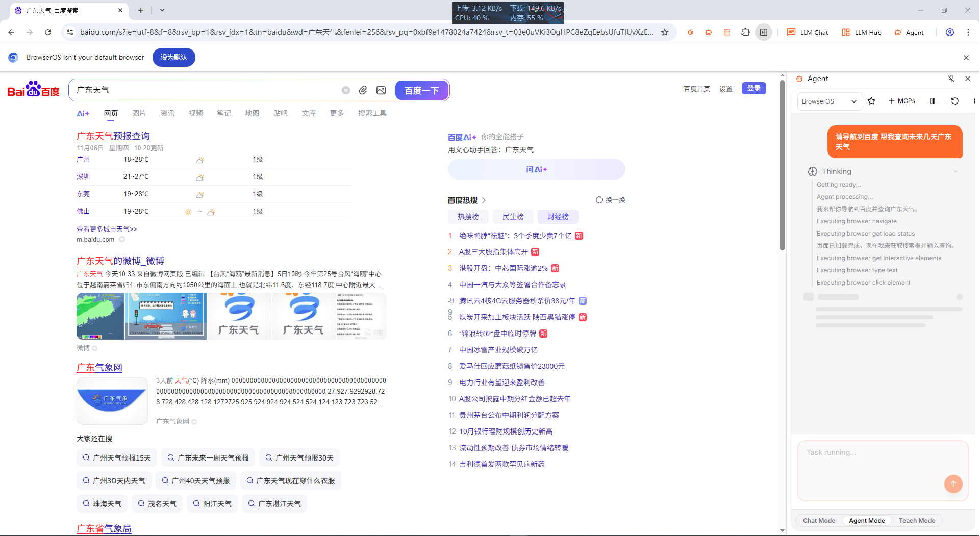The width and height of the screenshot is (980, 536).
Task: Open Agent from browser toolbar
Action: 909,32
